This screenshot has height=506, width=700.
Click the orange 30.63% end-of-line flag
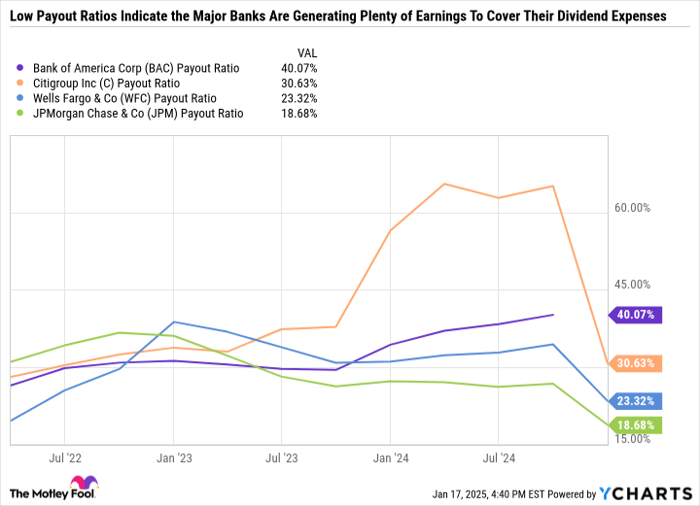click(x=635, y=363)
